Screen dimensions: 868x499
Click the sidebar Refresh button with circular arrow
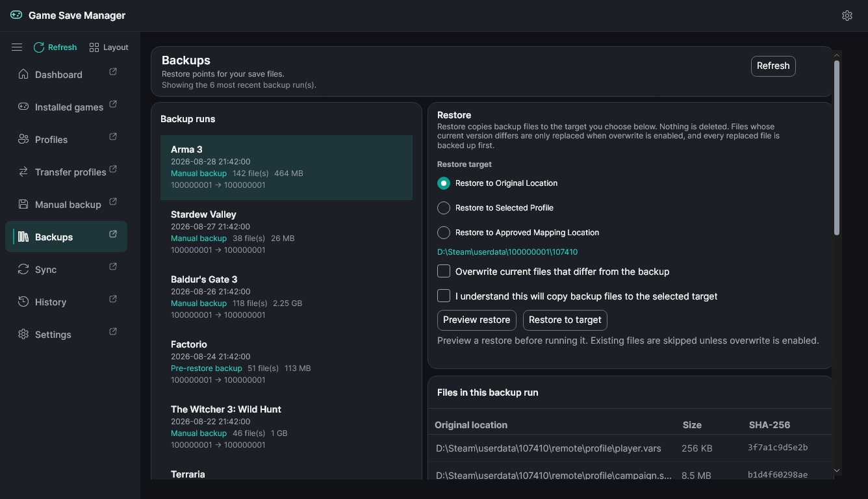coord(55,47)
